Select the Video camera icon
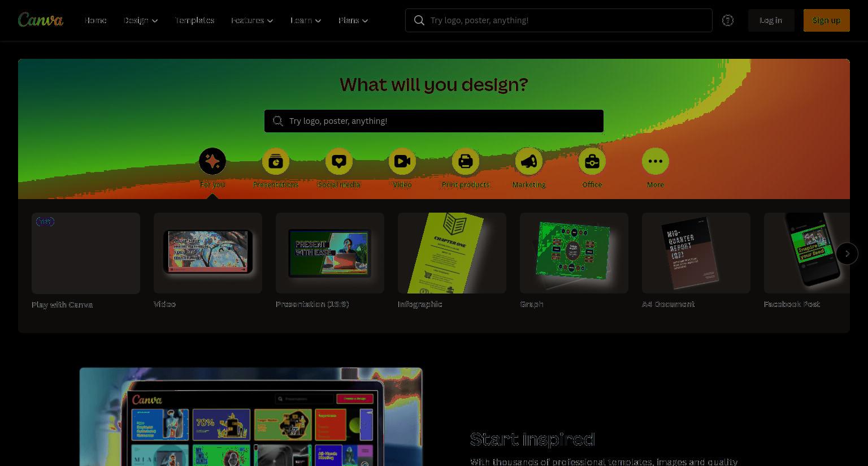 coord(402,161)
